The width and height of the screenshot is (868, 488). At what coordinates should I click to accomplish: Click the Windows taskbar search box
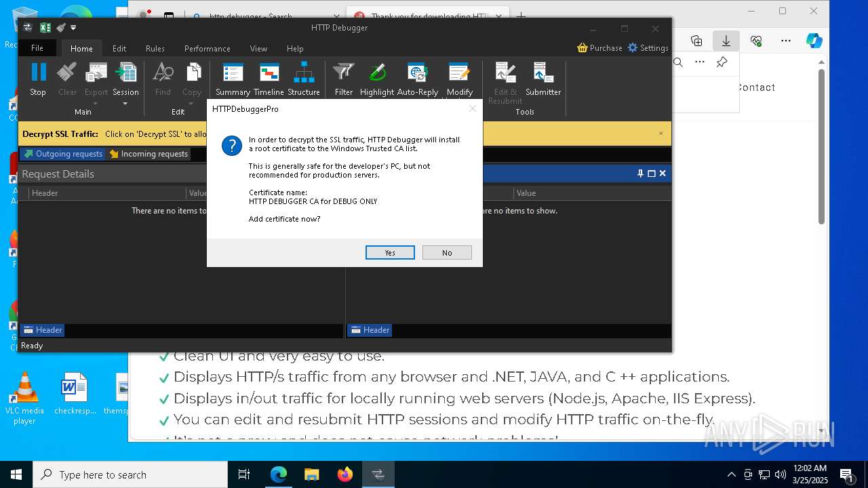click(130, 474)
